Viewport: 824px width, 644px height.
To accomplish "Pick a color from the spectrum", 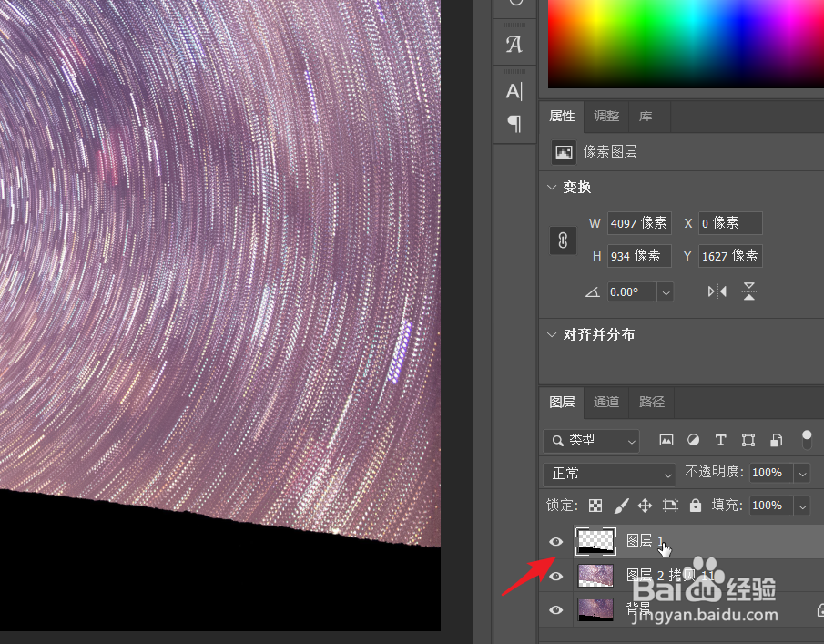I will 686,43.
